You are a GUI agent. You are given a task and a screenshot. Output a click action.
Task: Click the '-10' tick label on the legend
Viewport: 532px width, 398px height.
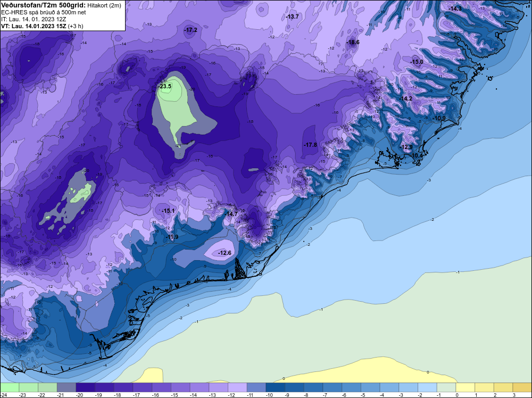(269, 395)
